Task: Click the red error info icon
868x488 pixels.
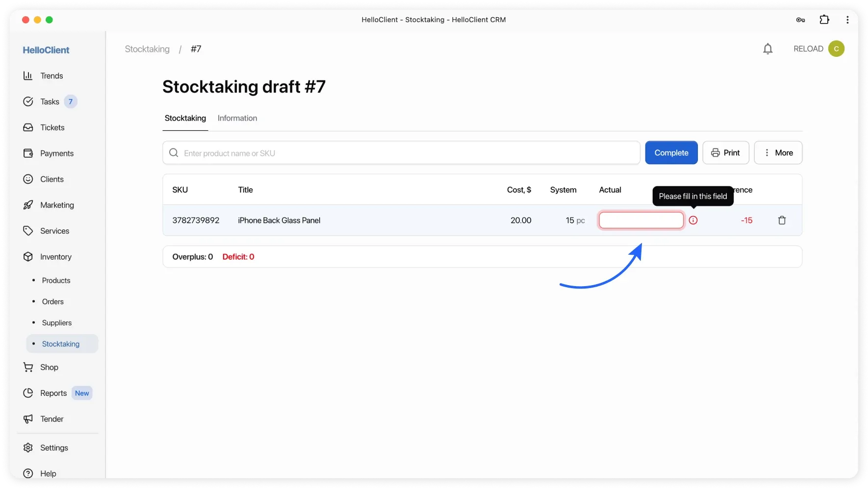Action: [693, 220]
